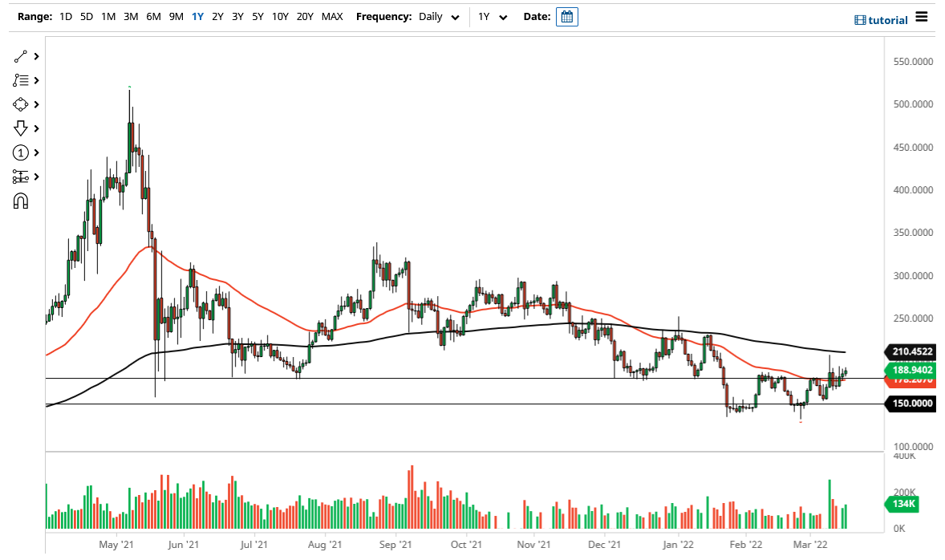The width and height of the screenshot is (945, 560).
Task: Switch the range to MAX
Action: (332, 16)
